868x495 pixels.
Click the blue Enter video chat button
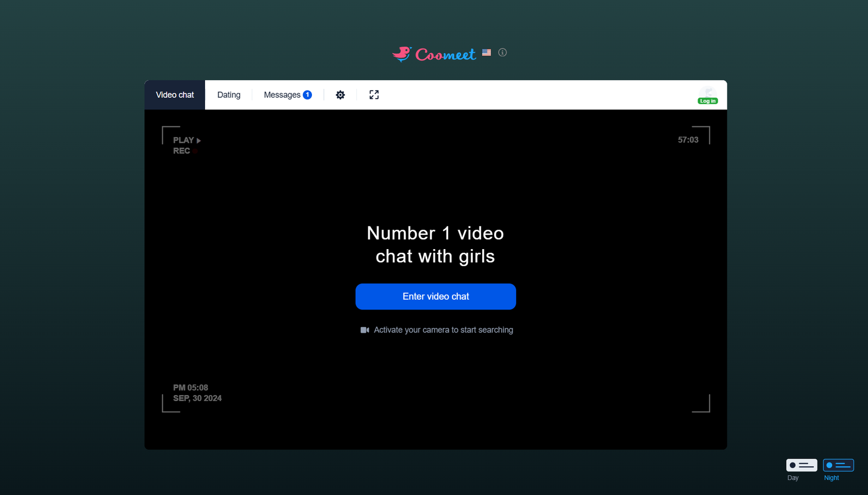[436, 296]
